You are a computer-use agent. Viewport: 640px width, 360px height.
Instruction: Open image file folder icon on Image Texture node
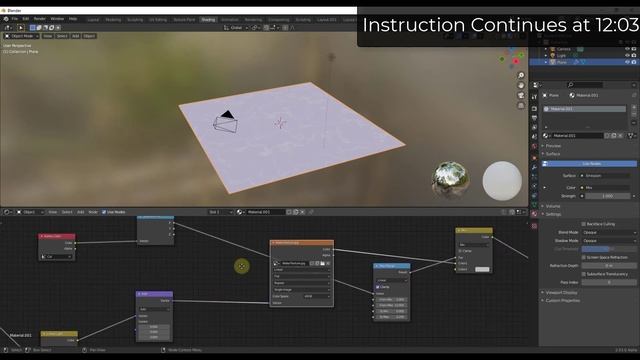tap(322, 264)
